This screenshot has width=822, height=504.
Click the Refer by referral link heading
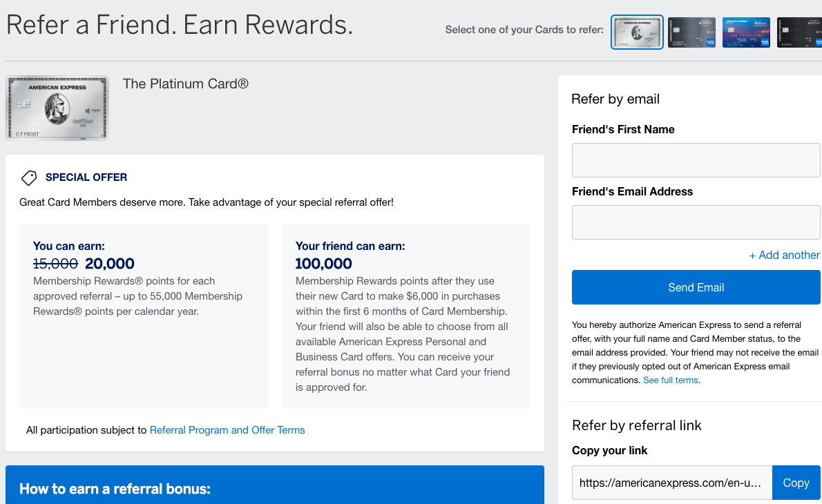click(636, 425)
